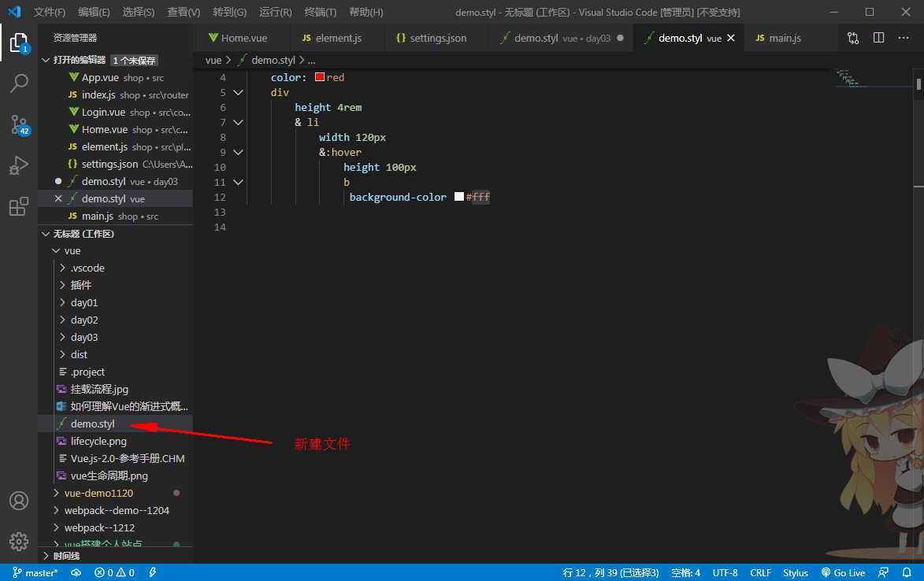Viewport: 924px width, 581px height.
Task: Fold the div block at line 5
Action: (238, 92)
